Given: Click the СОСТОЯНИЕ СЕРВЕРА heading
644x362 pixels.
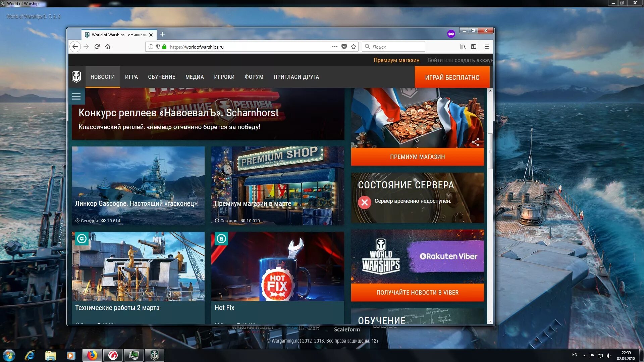Looking at the screenshot, I should 406,185.
